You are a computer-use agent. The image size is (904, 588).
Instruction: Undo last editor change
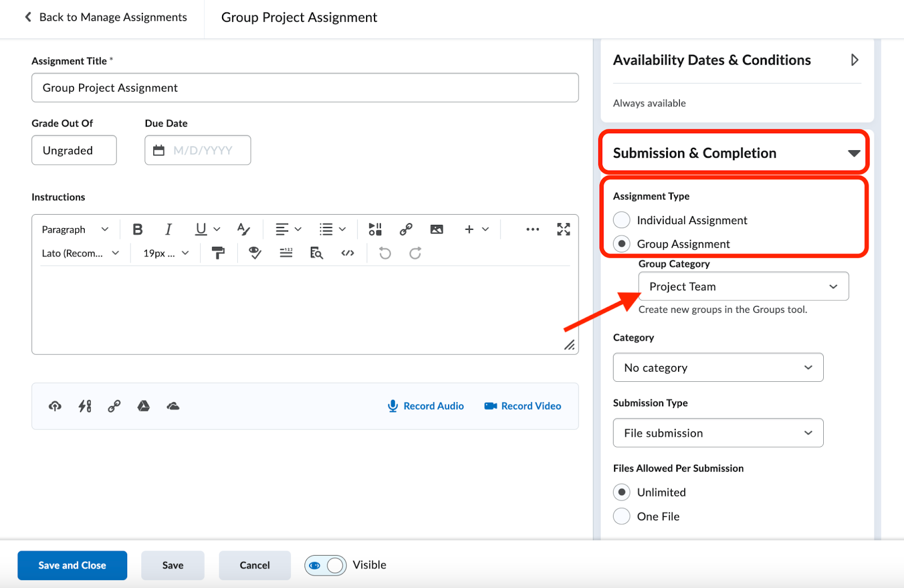(x=385, y=253)
